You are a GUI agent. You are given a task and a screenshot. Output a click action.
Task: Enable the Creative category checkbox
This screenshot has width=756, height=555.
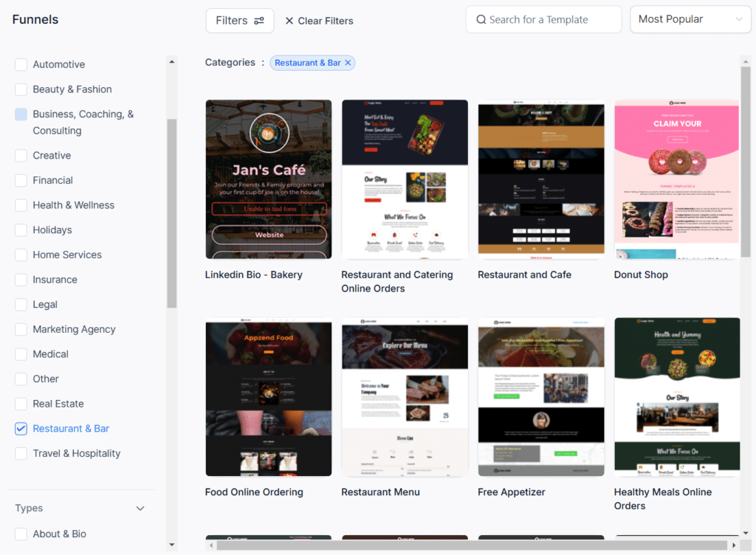pos(21,156)
